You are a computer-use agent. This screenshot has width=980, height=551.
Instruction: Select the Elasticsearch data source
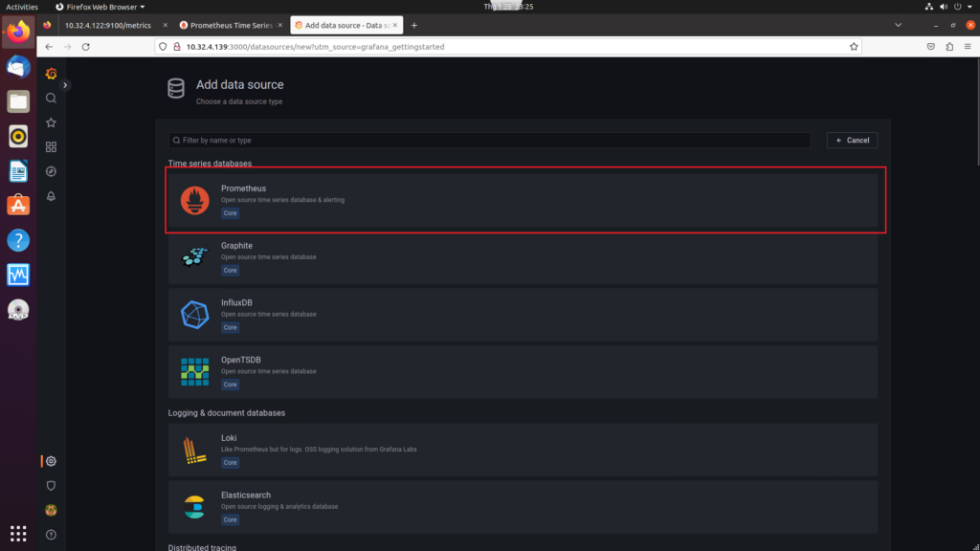point(523,507)
